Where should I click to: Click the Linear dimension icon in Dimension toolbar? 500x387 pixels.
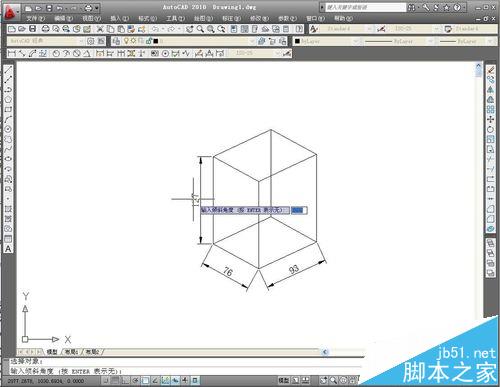coord(12,53)
